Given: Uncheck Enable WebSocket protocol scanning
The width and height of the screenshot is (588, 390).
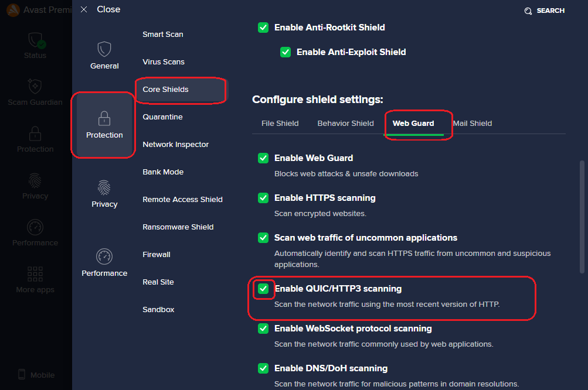Looking at the screenshot, I should tap(263, 329).
